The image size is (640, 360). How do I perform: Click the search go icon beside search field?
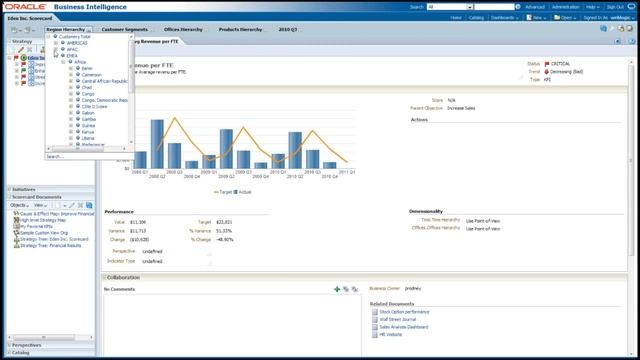point(518,7)
